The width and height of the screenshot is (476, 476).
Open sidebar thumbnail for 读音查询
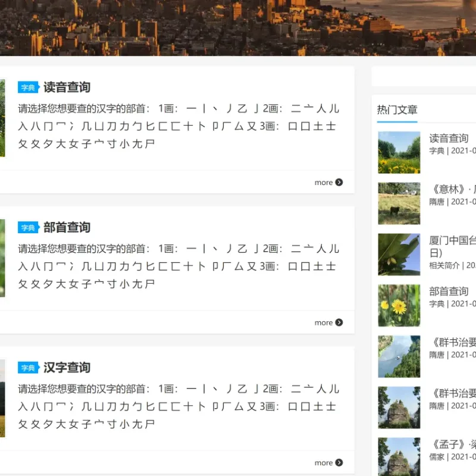(x=399, y=152)
